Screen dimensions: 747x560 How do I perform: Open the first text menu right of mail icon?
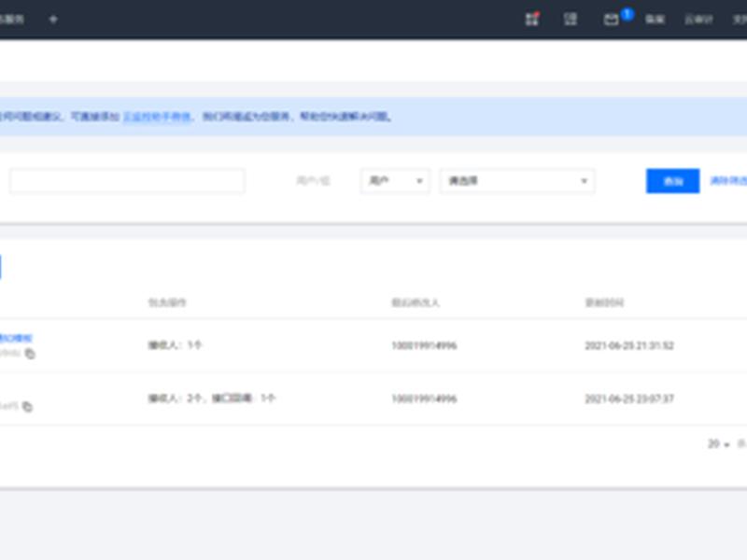pos(655,20)
